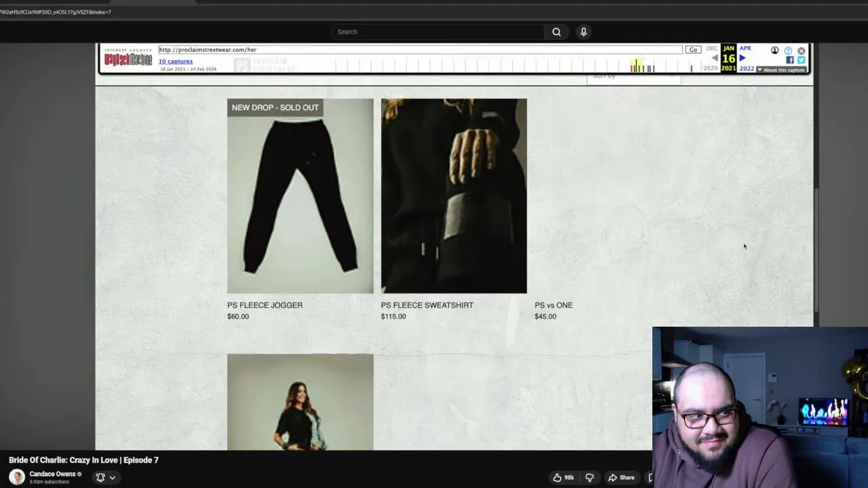The height and width of the screenshot is (488, 868).
Task: Activate voice search microphone icon
Action: click(583, 32)
